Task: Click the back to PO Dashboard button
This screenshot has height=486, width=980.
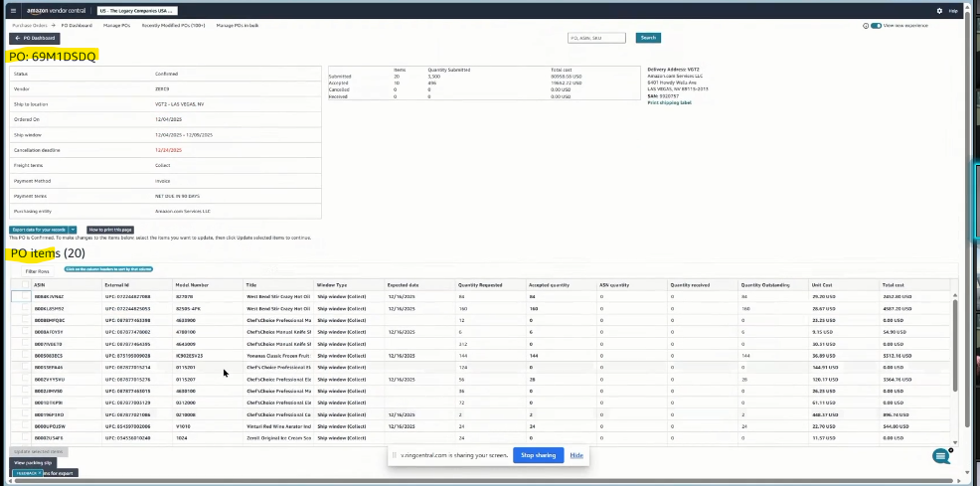Action: [35, 38]
